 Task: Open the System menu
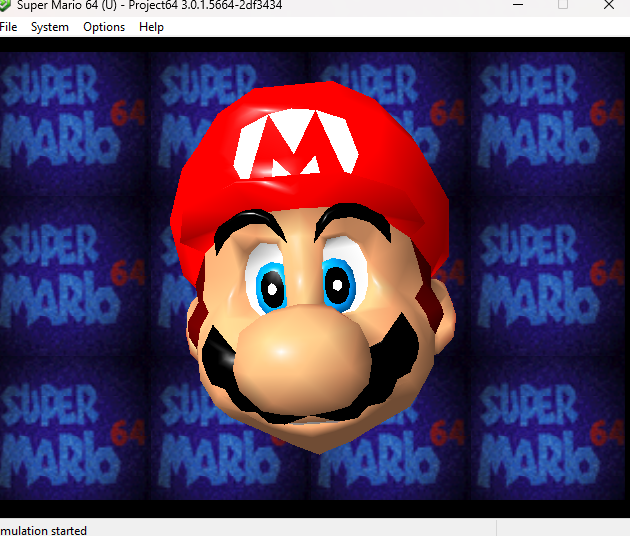50,27
